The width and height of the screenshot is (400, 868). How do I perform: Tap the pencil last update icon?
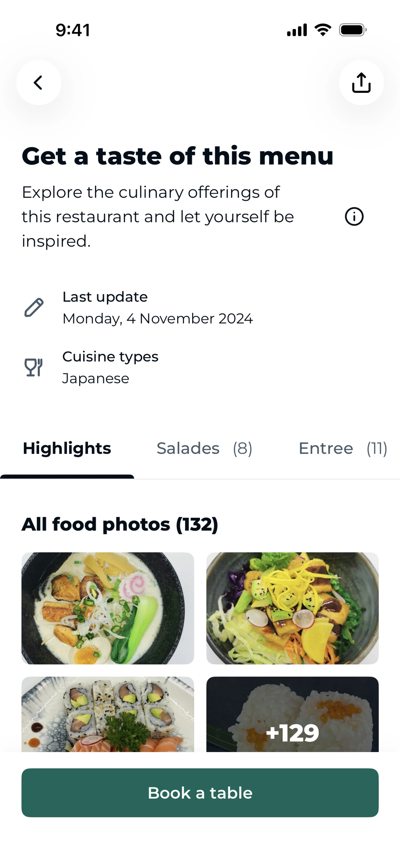[x=34, y=307]
